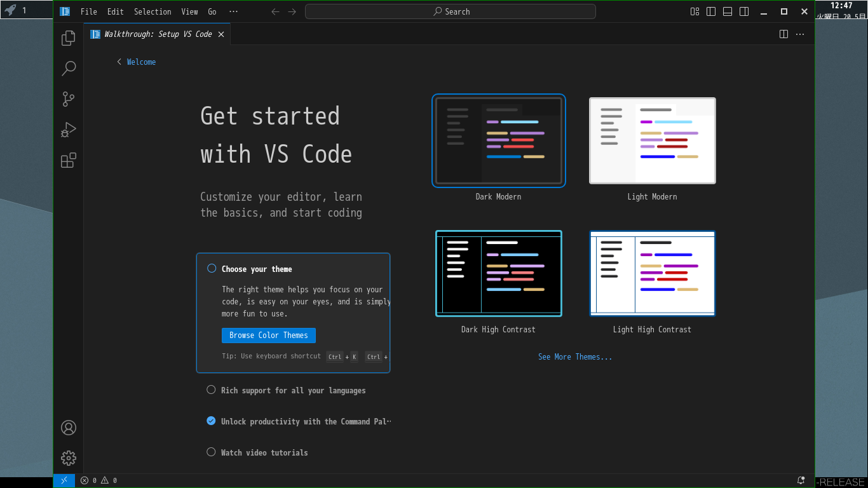
Task: Click the split editor right icon
Action: tap(783, 34)
